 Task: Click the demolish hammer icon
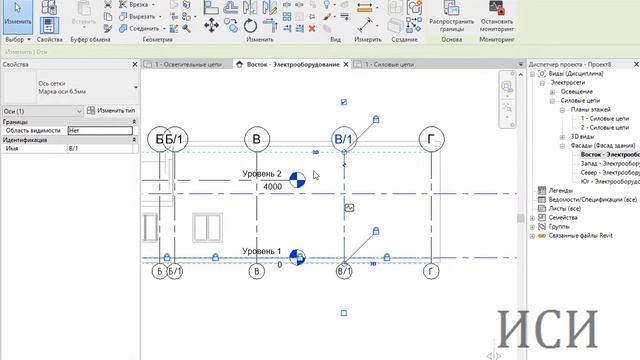tap(187, 29)
